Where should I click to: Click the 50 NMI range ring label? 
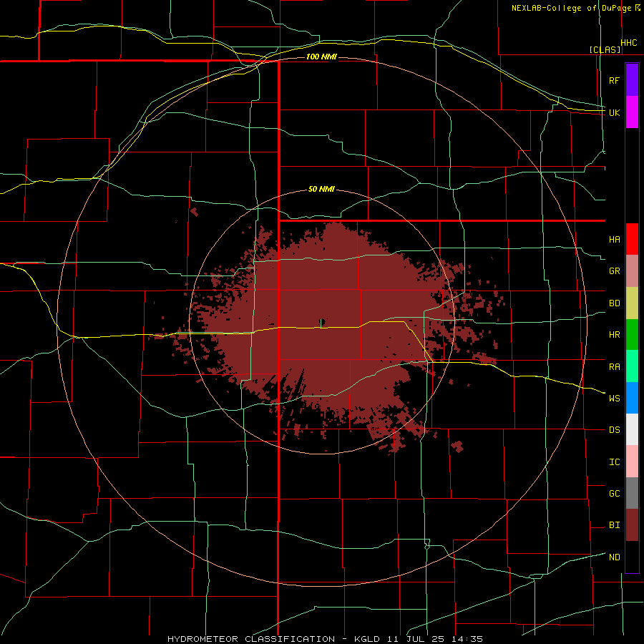(321, 189)
